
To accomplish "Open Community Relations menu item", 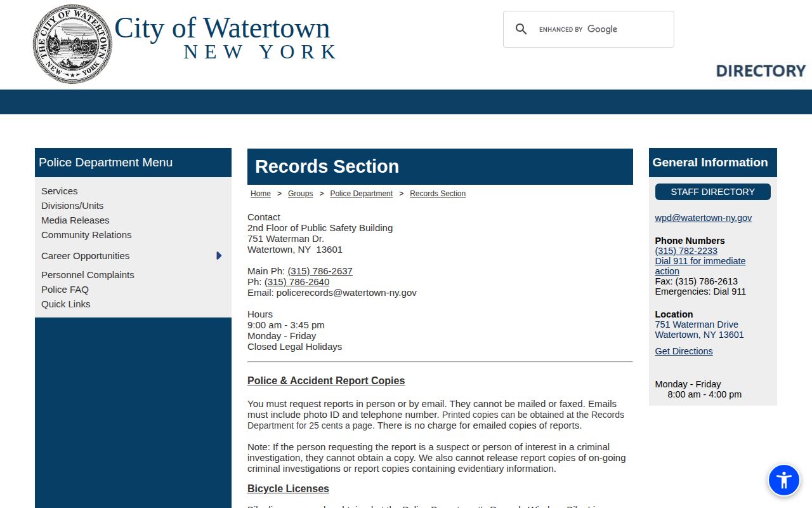I will point(86,235).
